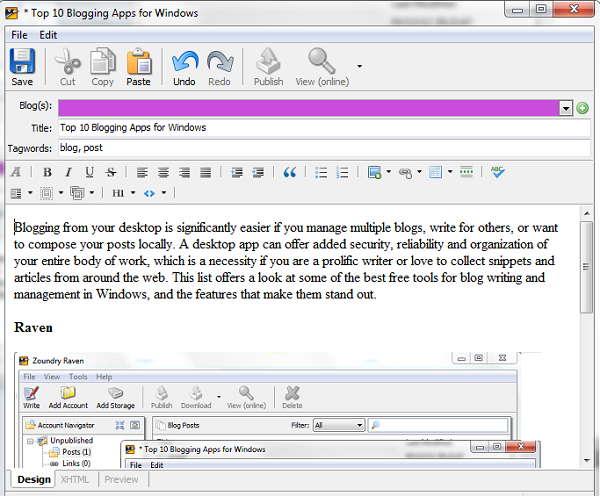Click the Redo arrow icon
This screenshot has height=496, width=600.
(220, 67)
